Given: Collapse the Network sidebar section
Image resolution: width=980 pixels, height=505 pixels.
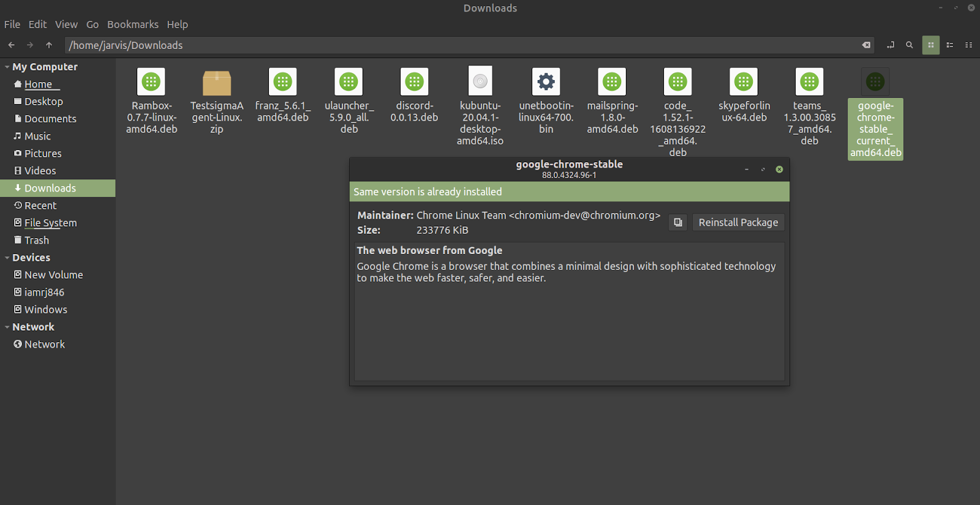Looking at the screenshot, I should click(x=7, y=327).
